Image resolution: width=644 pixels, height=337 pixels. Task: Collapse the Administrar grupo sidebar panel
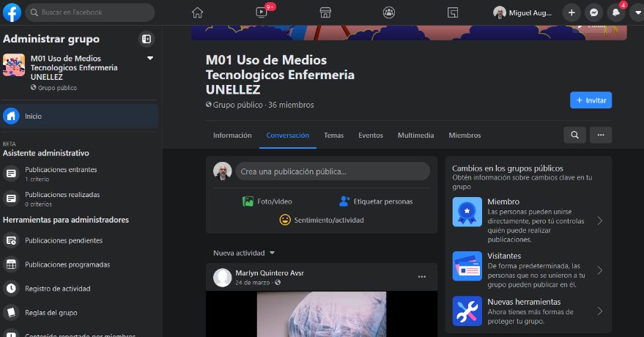[147, 39]
